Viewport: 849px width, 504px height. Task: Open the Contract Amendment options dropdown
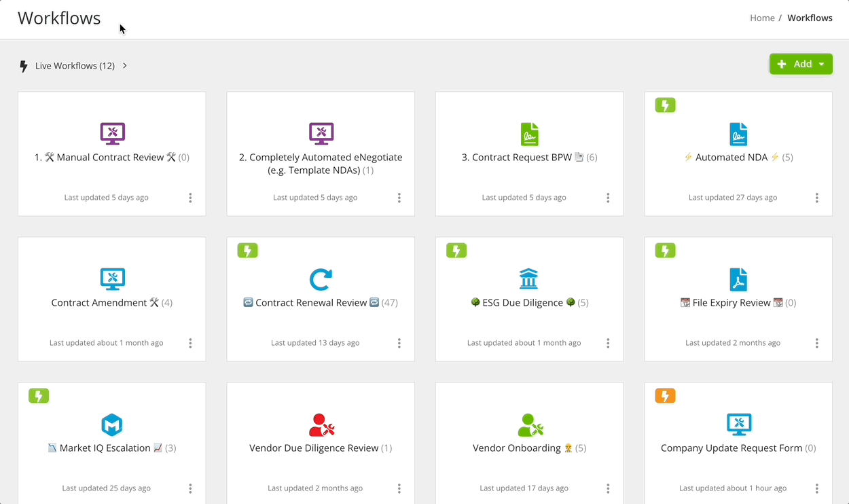pyautogui.click(x=190, y=343)
